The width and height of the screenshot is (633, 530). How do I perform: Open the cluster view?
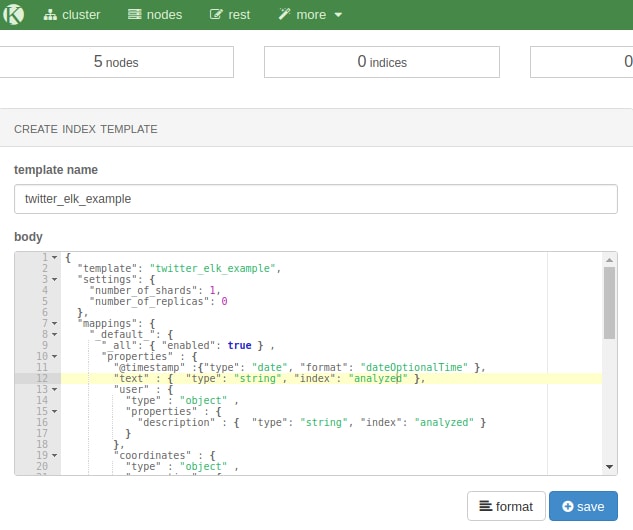(72, 15)
